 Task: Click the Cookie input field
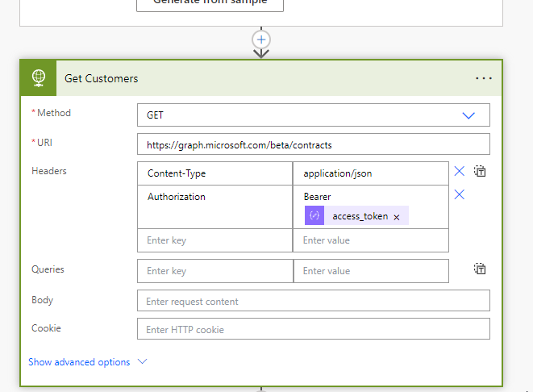(313, 329)
